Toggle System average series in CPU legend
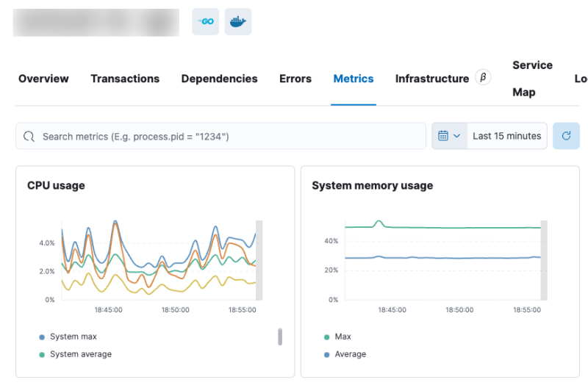Viewport: 588px width, 388px height. pos(80,354)
